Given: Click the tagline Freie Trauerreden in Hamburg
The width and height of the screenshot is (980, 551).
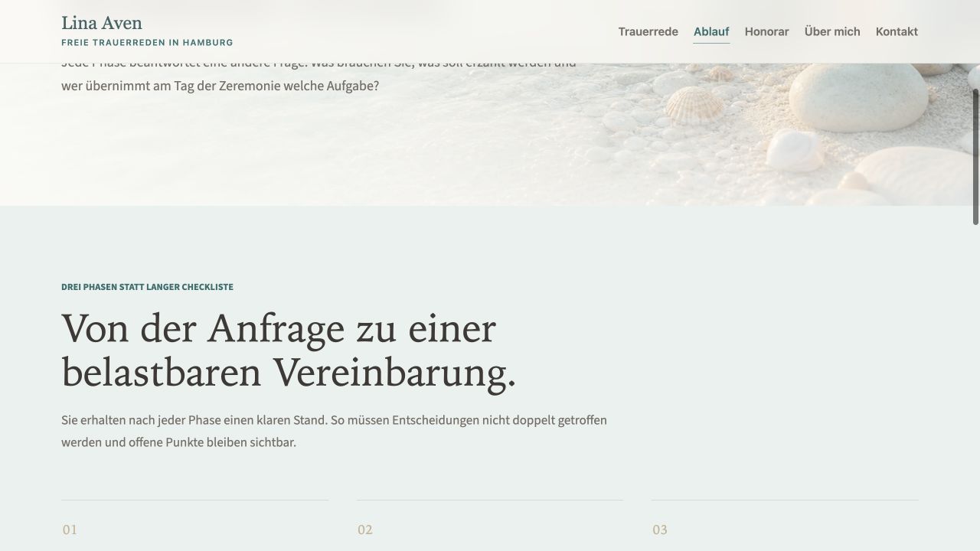Looking at the screenshot, I should tap(147, 43).
